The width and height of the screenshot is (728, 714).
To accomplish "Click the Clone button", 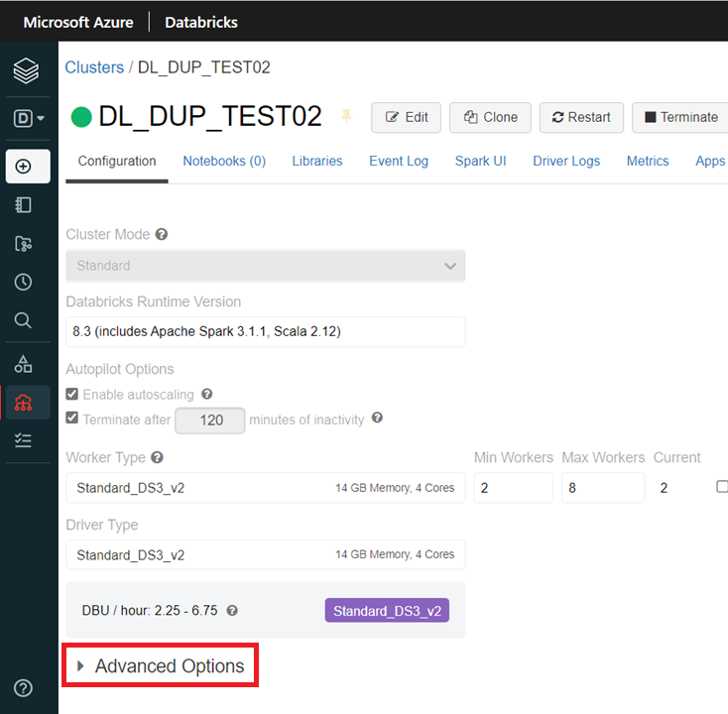I will pos(490,117).
